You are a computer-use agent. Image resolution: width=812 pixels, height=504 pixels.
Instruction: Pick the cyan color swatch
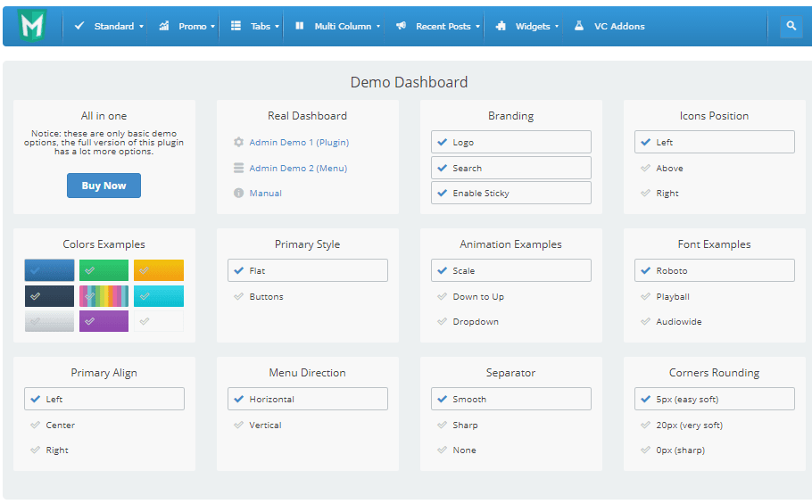tap(159, 296)
